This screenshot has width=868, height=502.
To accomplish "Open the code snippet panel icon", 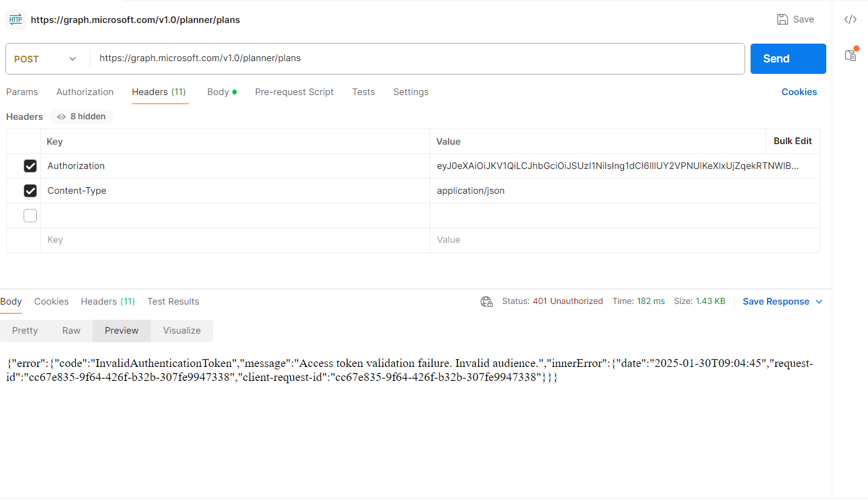I will pyautogui.click(x=850, y=19).
